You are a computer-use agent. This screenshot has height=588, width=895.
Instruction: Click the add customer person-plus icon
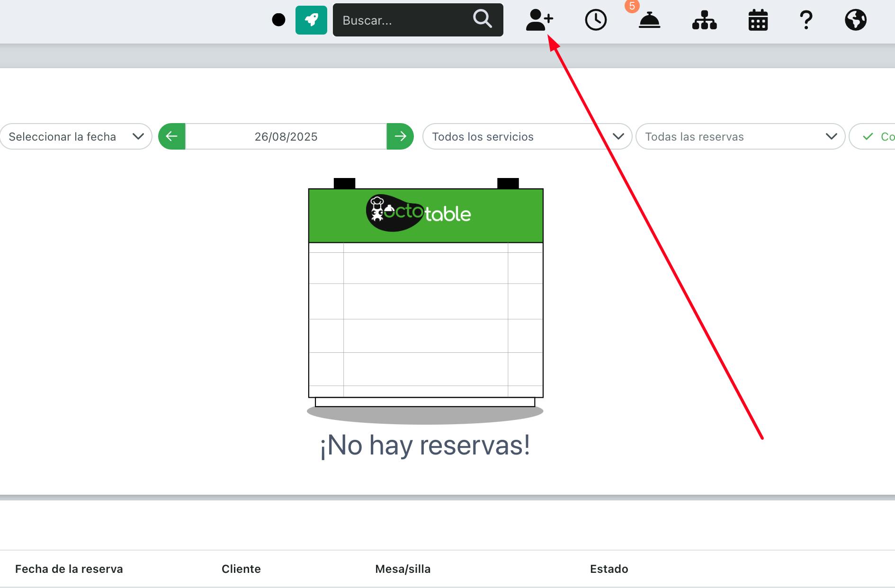(x=539, y=20)
